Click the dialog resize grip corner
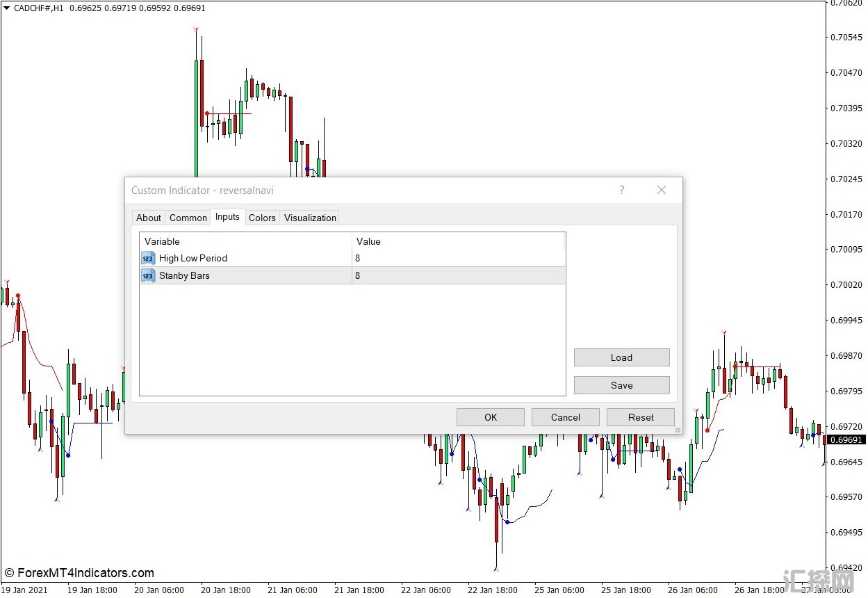The width and height of the screenshot is (868, 598). click(x=678, y=430)
